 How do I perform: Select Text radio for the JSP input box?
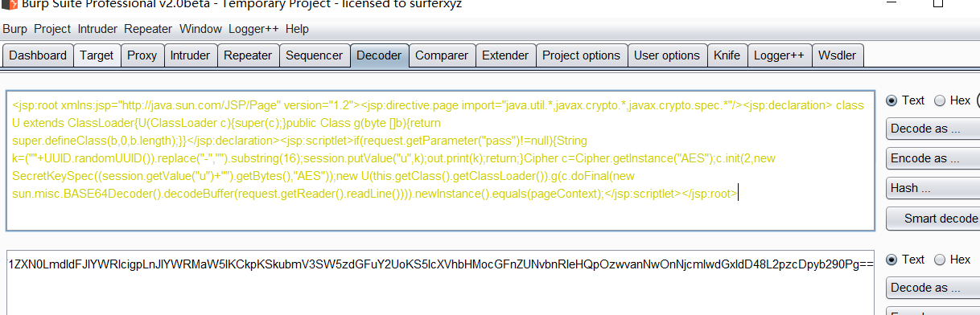891,100
